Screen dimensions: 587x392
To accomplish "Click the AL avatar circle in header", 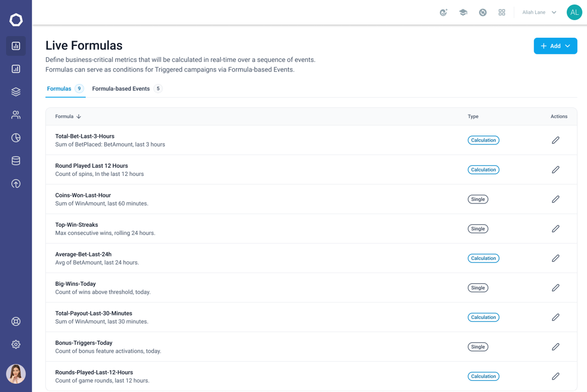I will [x=574, y=12].
